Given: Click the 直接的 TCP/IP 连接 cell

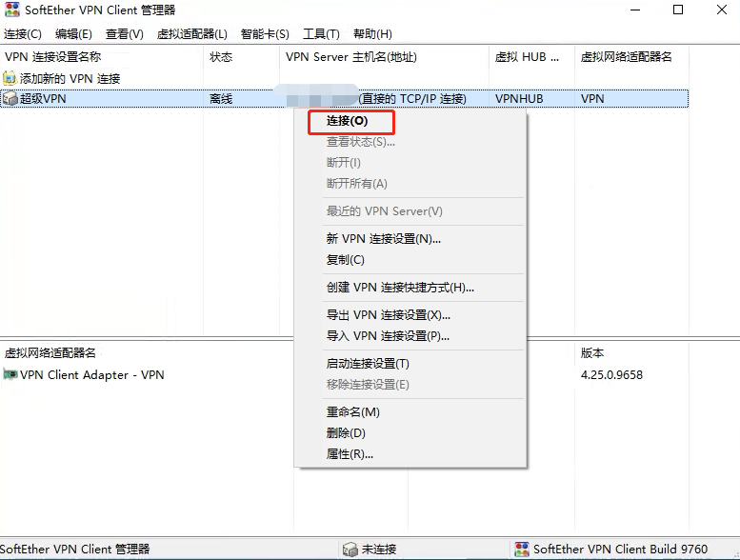Looking at the screenshot, I should pos(412,99).
